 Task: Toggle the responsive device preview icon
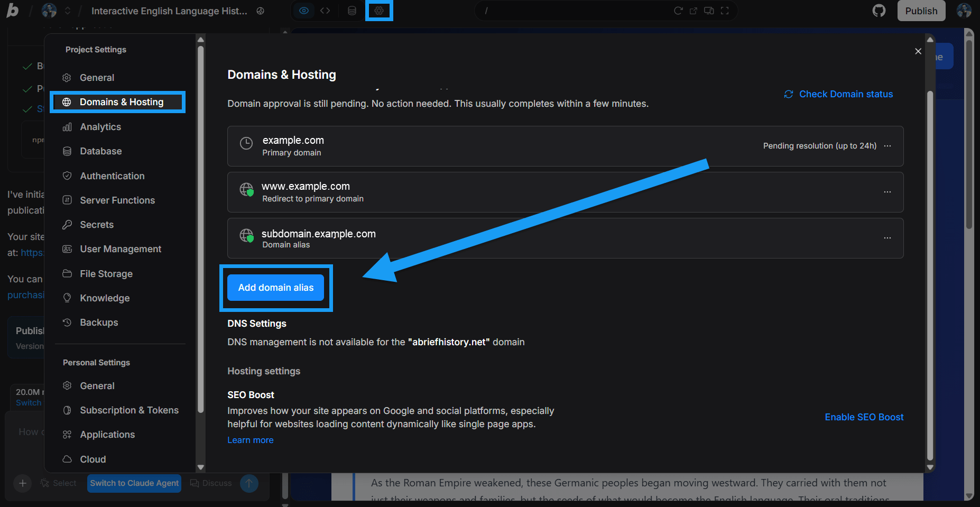709,10
